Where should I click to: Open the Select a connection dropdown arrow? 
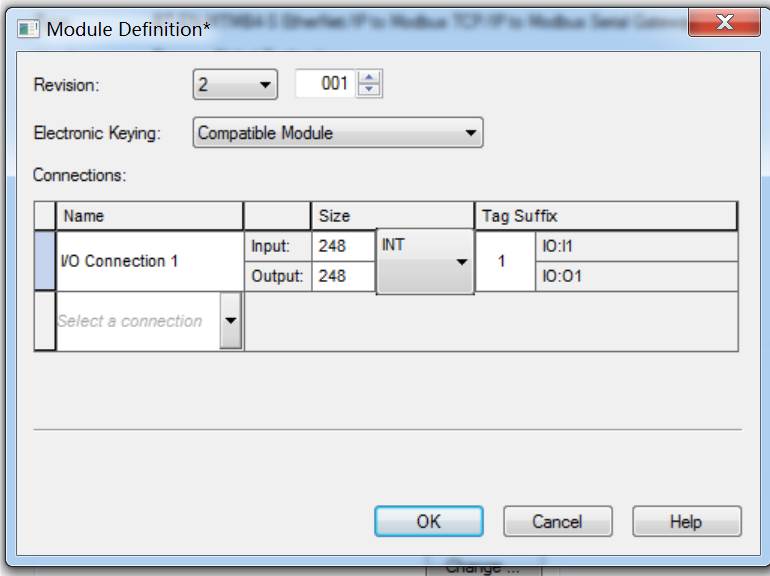pos(231,321)
